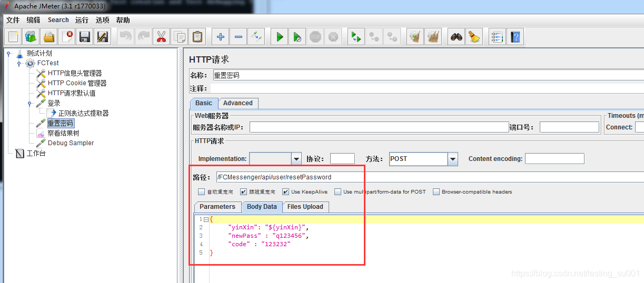Click the Copy icon in toolbar
This screenshot has width=644, height=283.
[180, 37]
